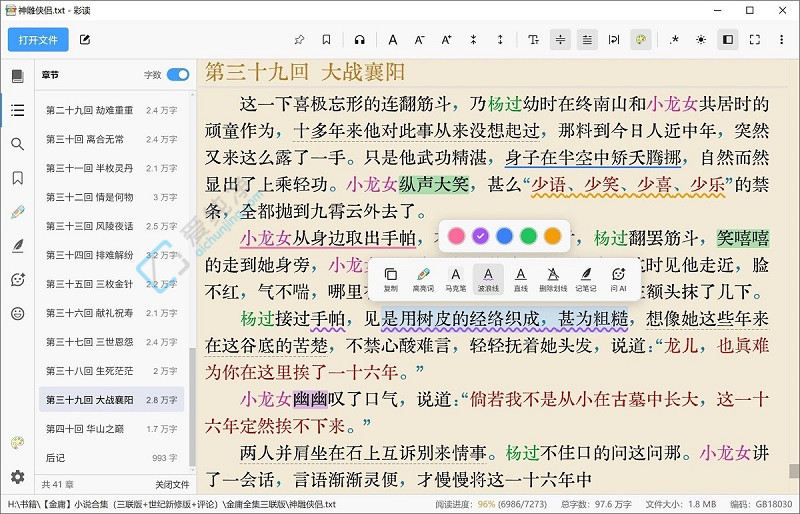Toggle the 字数 word count switch
Screen dimensions: 800x514
(x=178, y=75)
